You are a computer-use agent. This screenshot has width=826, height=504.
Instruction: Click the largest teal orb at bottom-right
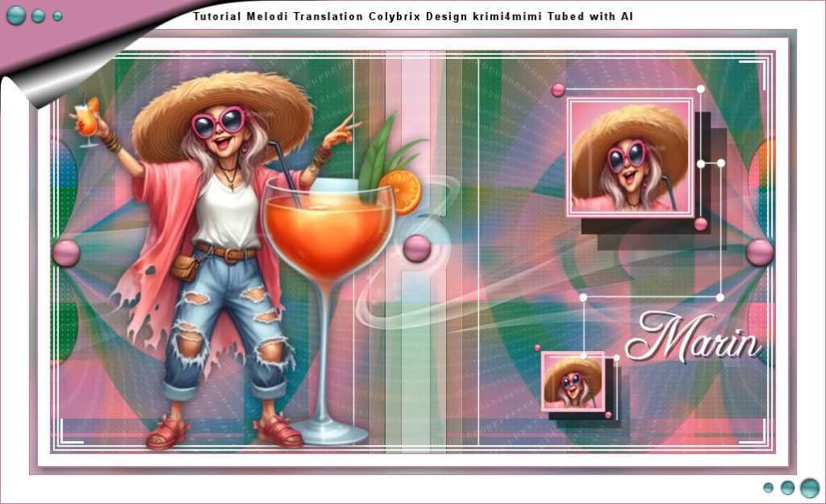pos(809,488)
